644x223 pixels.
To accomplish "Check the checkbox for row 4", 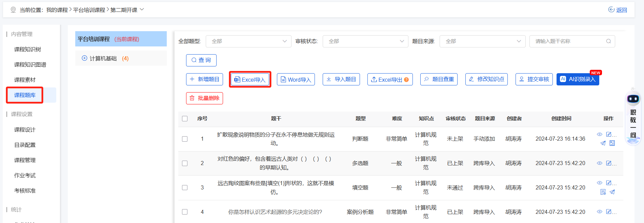I will click(185, 212).
